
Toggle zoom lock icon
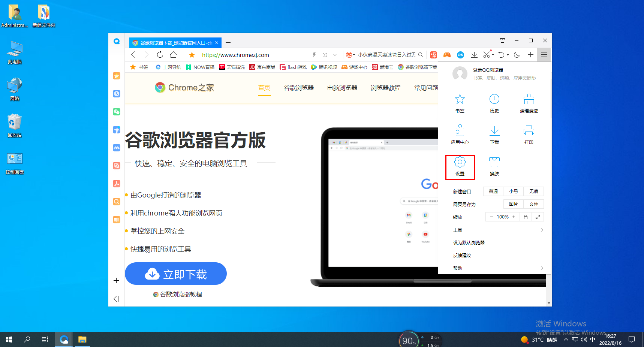[x=526, y=217]
